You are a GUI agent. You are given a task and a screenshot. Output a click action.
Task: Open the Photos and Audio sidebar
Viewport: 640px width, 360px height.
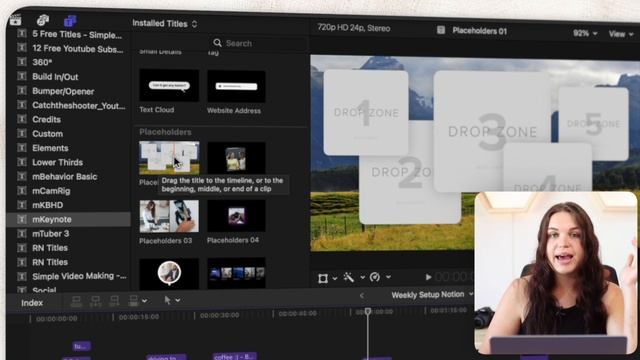[x=43, y=20]
